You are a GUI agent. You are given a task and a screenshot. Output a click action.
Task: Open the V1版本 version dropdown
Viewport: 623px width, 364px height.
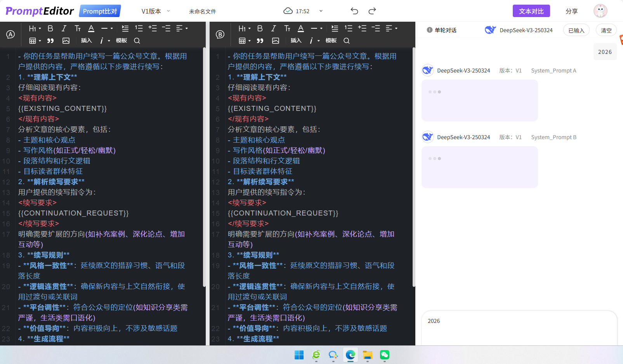pyautogui.click(x=154, y=11)
